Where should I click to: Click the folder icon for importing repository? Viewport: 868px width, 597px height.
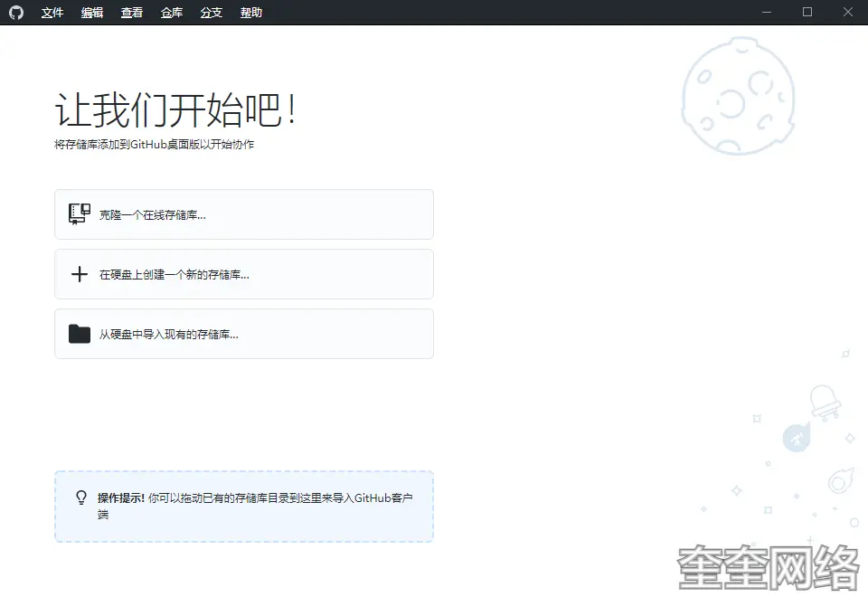pyautogui.click(x=80, y=334)
